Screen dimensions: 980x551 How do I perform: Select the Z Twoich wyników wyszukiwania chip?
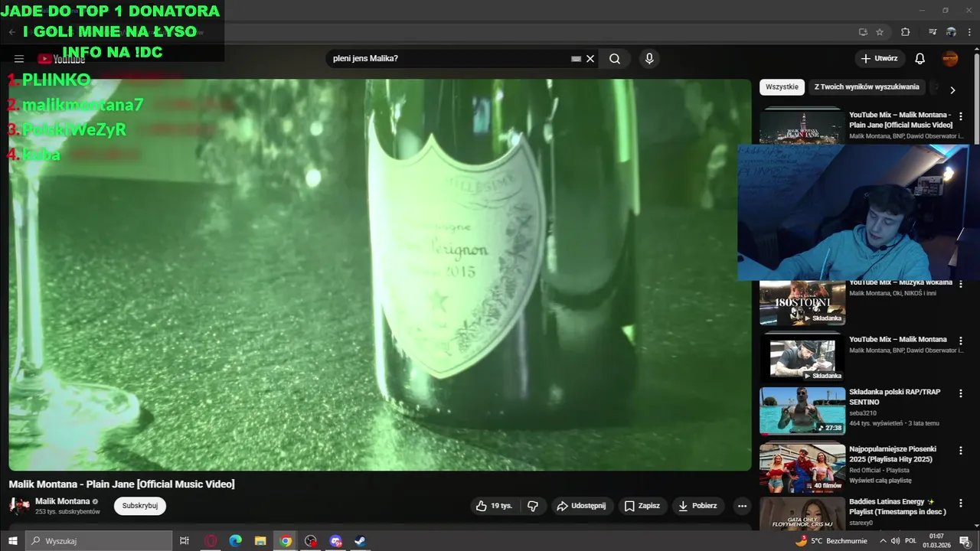(x=867, y=87)
